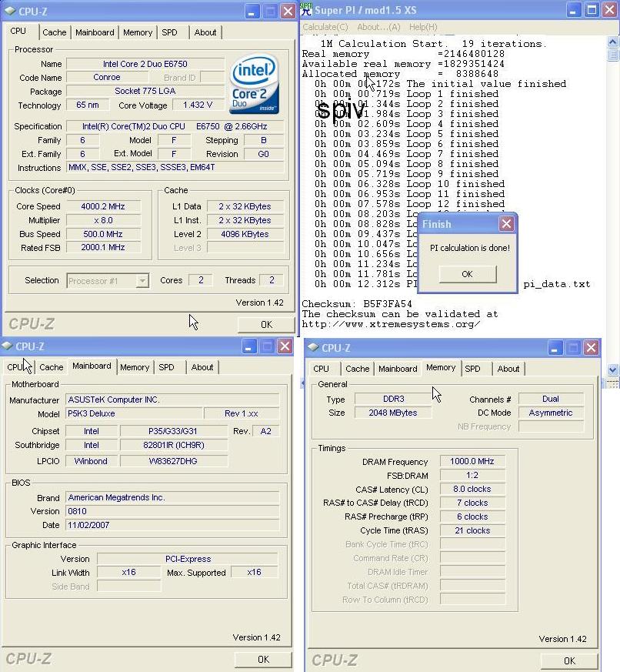Screen dimensions: 620x672
Task: Close the Mainboard CPU-Z window
Action: pyautogui.click(x=285, y=346)
